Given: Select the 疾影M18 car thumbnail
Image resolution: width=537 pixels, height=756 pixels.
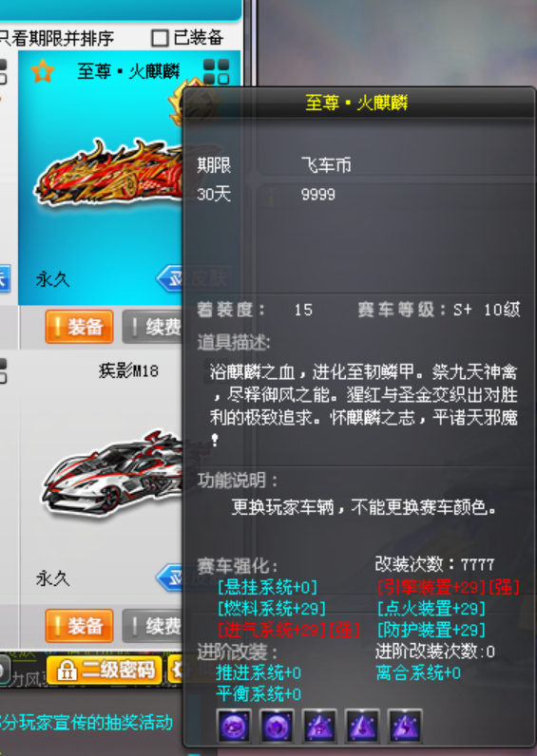Looking at the screenshot, I should (113, 474).
